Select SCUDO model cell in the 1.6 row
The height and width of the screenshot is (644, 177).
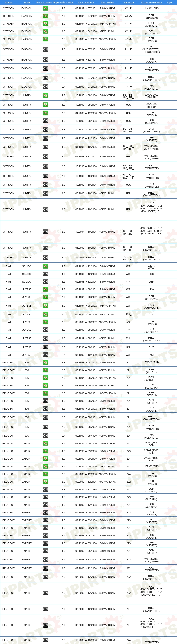[26, 267]
